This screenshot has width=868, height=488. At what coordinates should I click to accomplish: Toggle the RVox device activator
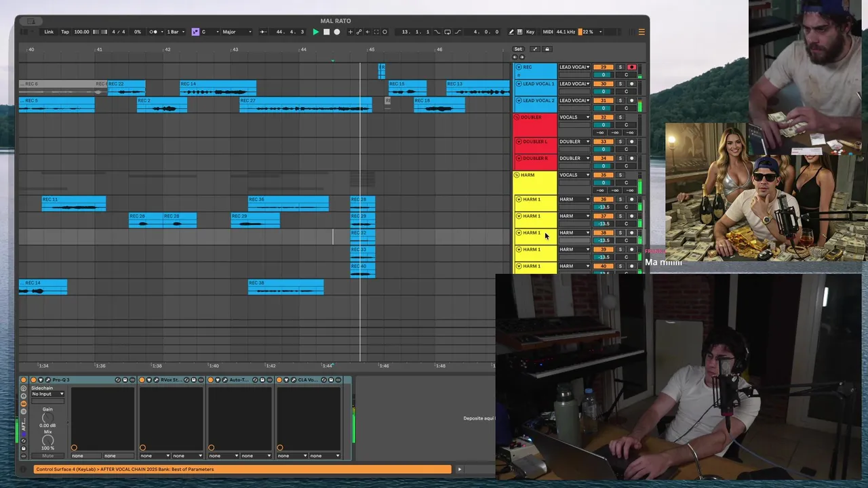142,380
